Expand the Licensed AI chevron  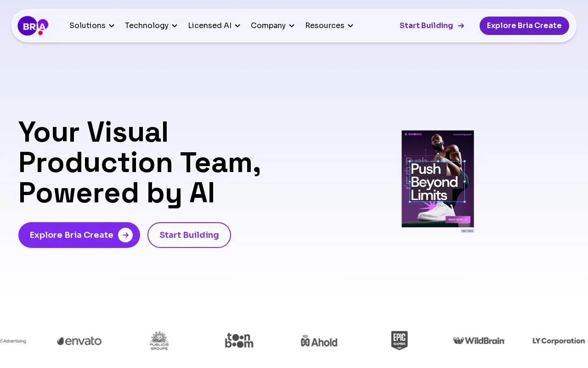point(237,26)
